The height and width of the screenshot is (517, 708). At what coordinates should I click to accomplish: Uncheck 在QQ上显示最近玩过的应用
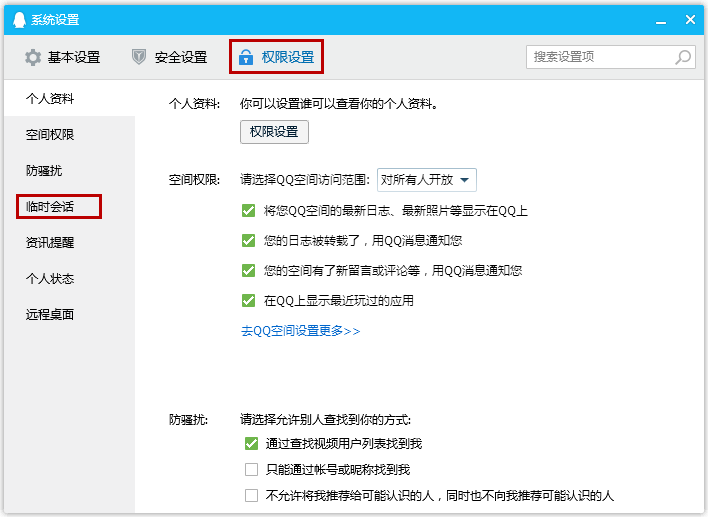coord(248,301)
